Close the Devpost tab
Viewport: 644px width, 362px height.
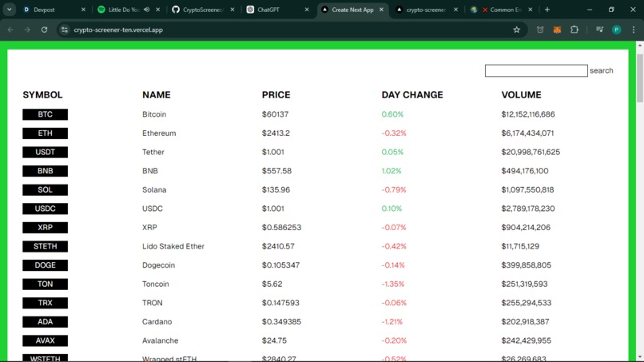(x=83, y=10)
